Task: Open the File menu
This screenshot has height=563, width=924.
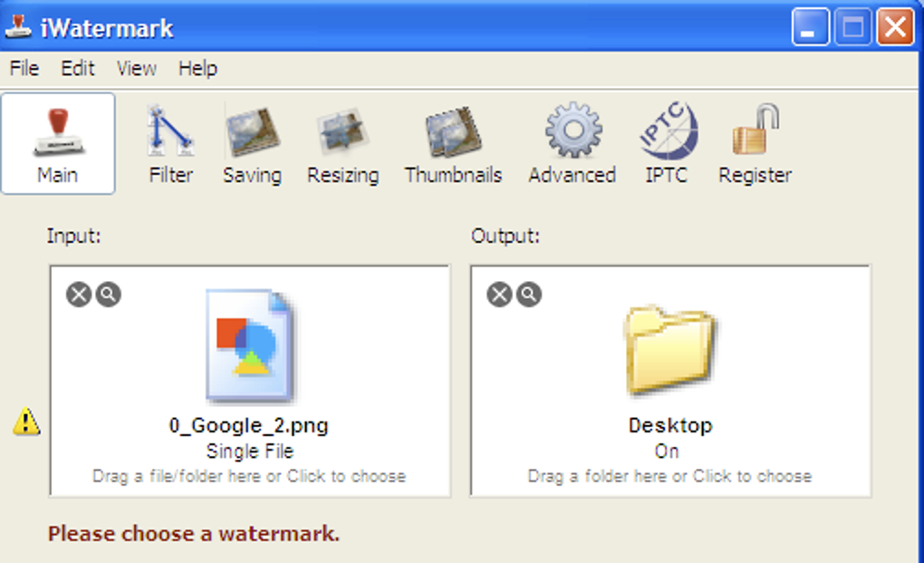Action: [24, 68]
